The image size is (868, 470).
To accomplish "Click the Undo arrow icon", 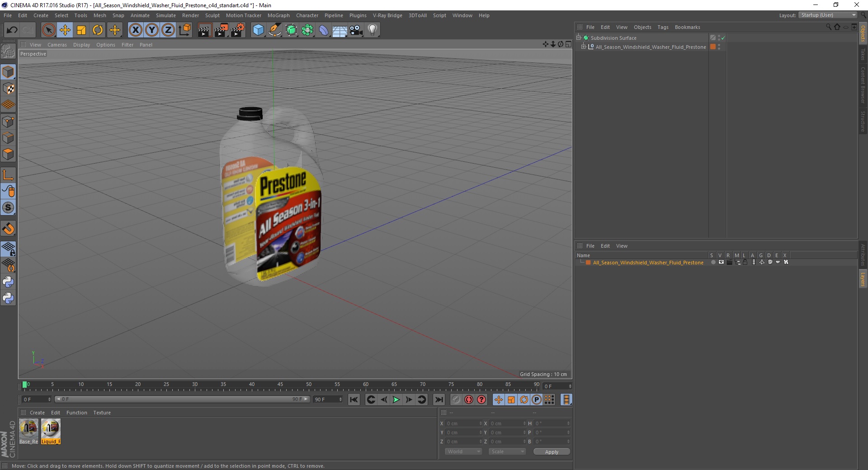I will click(12, 30).
